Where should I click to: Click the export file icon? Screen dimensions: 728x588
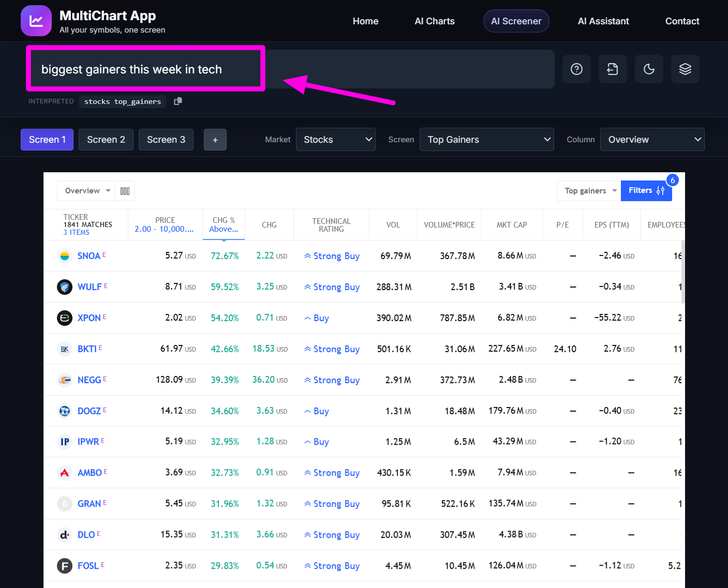[613, 69]
